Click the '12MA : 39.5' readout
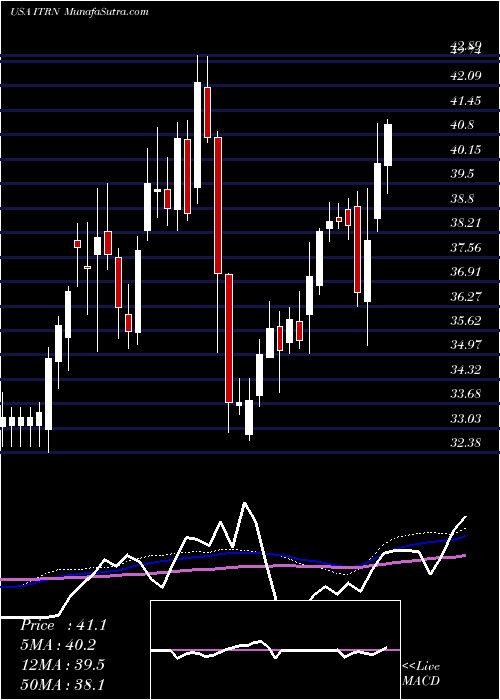Viewport: 500px width, 700px height. 62,664
